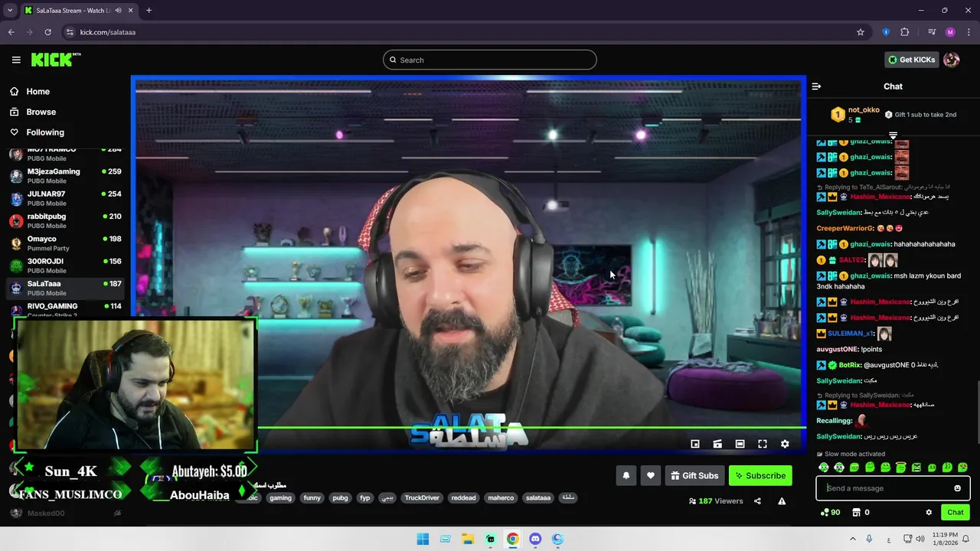The image size is (980, 551).
Task: Open 300ROJDI channel in the sidebar
Action: pos(66,266)
